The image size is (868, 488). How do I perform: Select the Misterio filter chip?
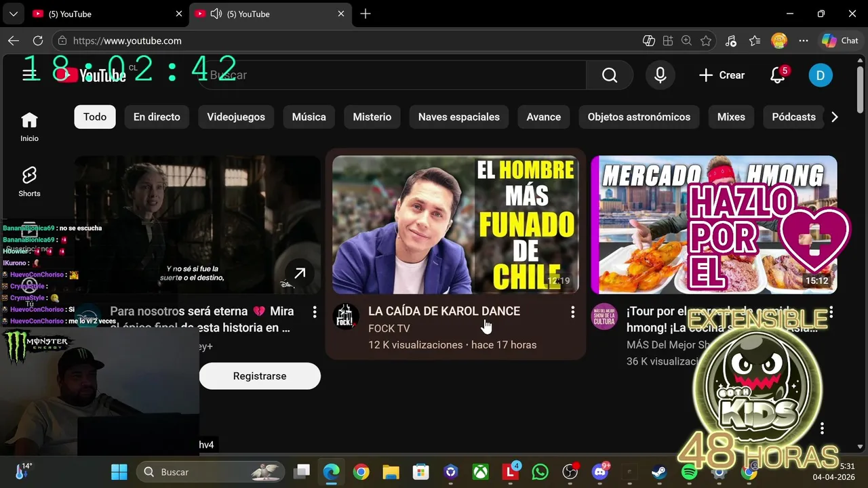(372, 117)
